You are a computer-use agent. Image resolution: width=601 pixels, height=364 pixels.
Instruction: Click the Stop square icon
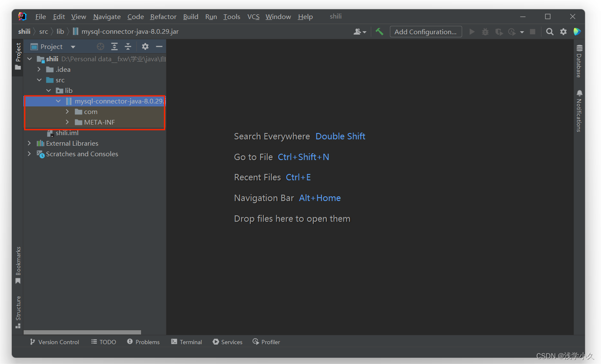[533, 32]
